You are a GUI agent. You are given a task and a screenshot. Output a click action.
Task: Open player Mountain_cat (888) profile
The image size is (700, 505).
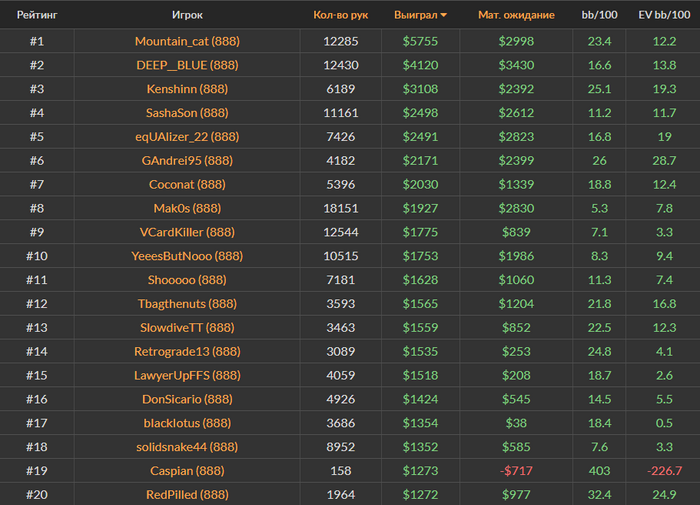pyautogui.click(x=187, y=41)
